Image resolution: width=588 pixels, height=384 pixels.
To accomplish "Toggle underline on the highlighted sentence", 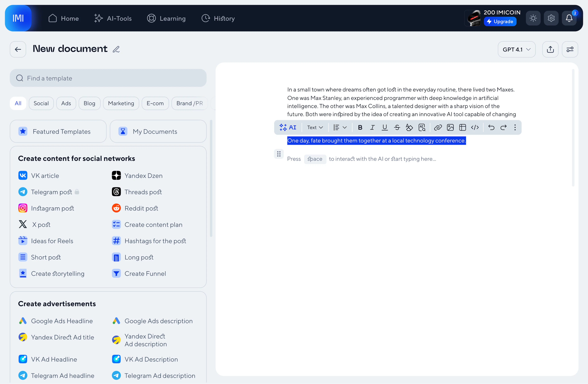I will click(x=384, y=127).
